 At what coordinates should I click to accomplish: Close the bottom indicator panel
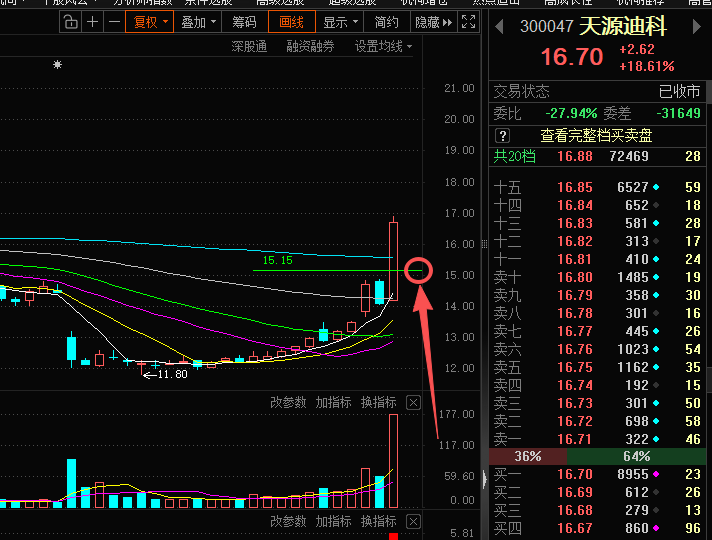(413, 521)
